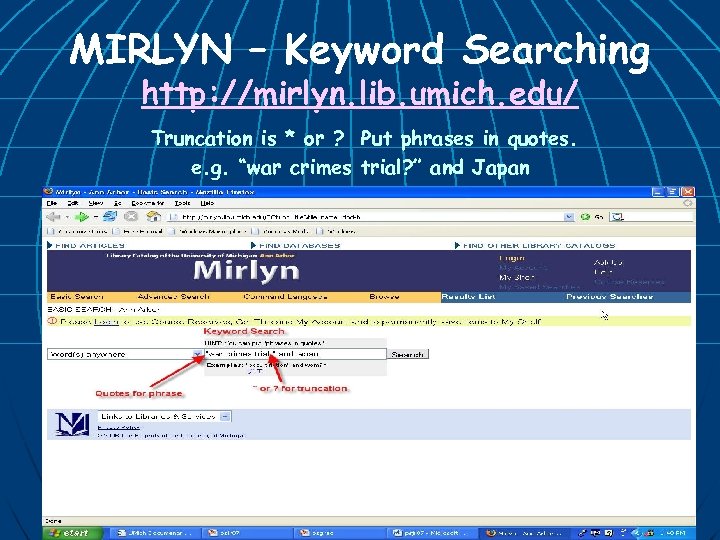This screenshot has height=540, width=720.
Task: Open the mirlyn.lib.umich.edu slide hyperlink
Action: point(360,93)
